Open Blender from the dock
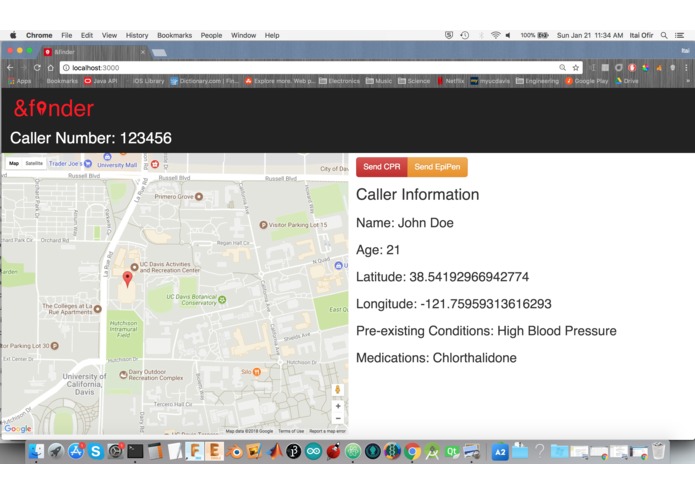Screen dimensions: 695x494 [x=235, y=451]
